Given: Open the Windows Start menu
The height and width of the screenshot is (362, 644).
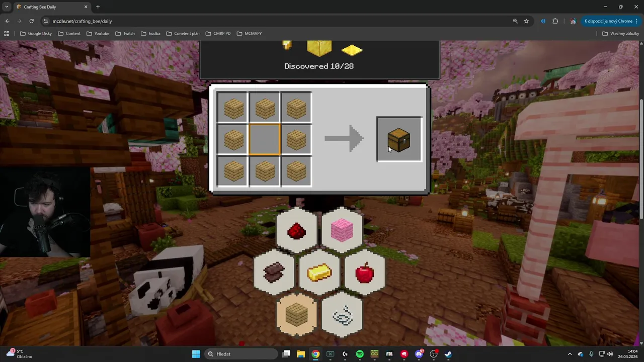Looking at the screenshot, I should click(196, 354).
